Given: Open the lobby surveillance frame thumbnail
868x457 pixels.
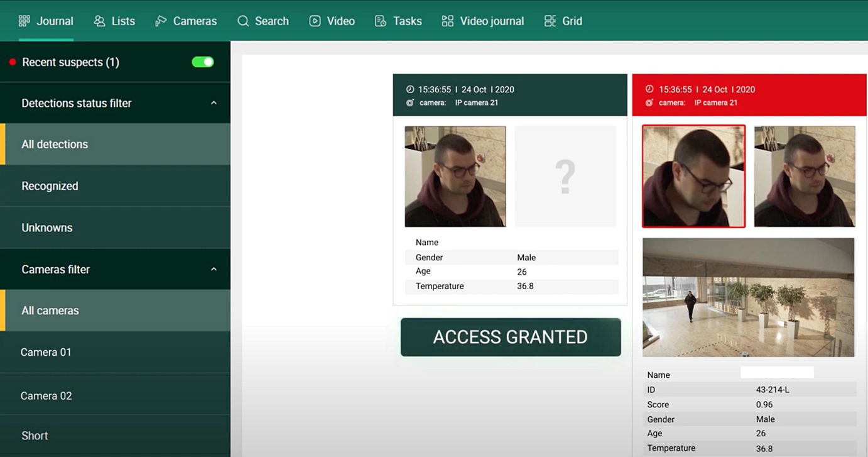Looking at the screenshot, I should [x=748, y=297].
